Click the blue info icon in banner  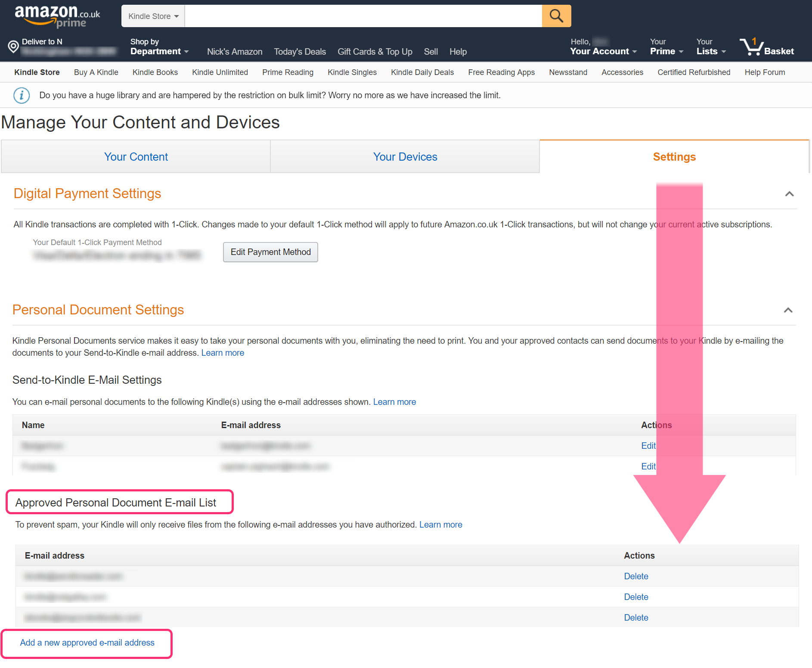[22, 95]
